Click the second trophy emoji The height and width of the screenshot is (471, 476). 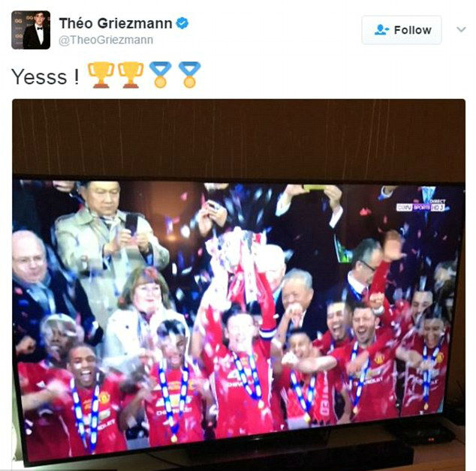[131, 75]
